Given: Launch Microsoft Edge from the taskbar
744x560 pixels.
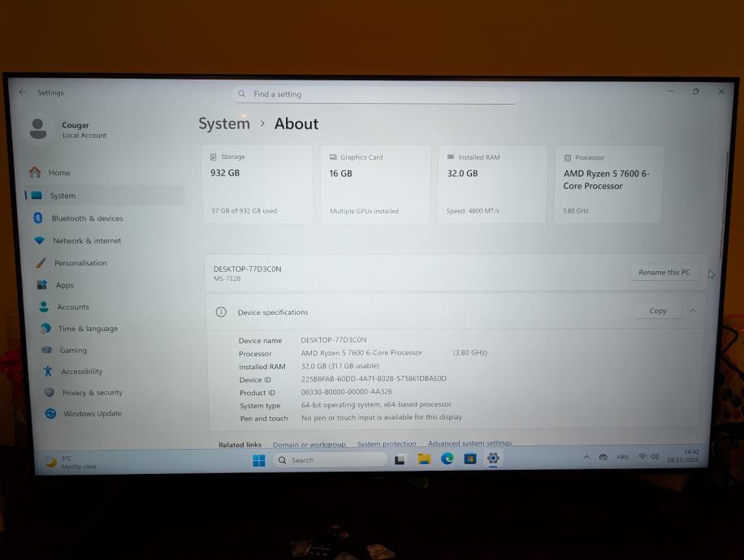Looking at the screenshot, I should click(x=447, y=459).
